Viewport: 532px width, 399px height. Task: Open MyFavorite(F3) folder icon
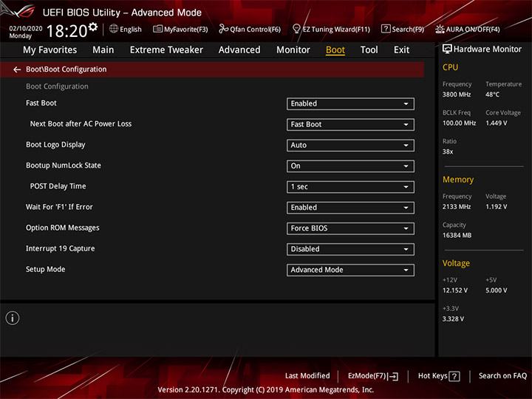pyautogui.click(x=158, y=29)
